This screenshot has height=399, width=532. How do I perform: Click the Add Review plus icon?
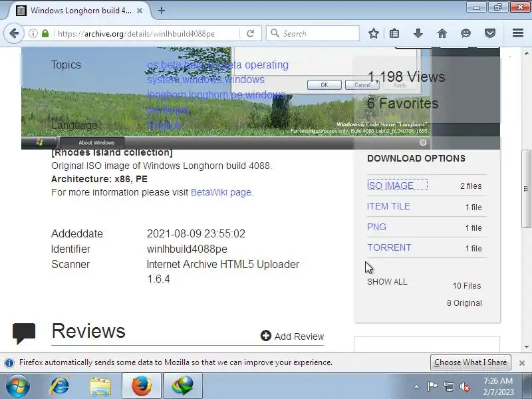coord(265,336)
